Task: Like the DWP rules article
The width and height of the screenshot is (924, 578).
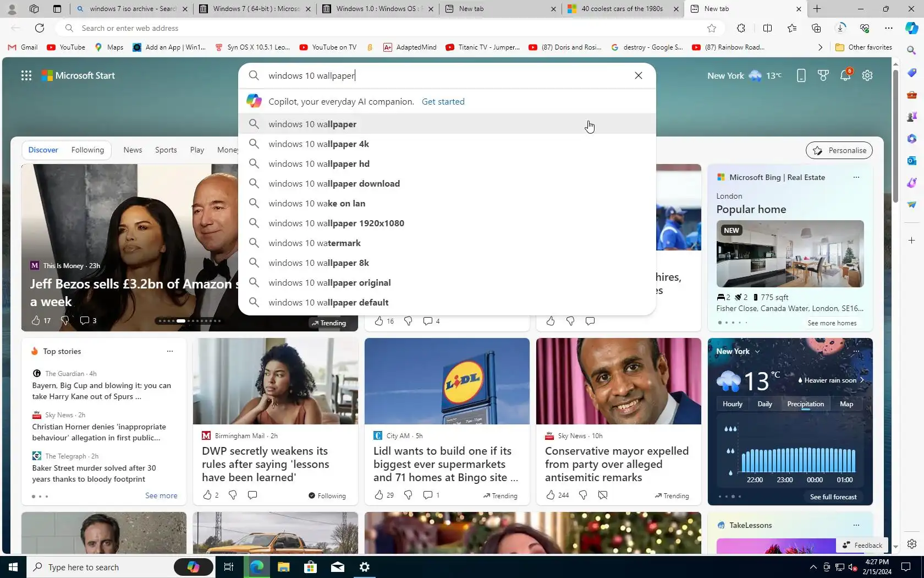Action: click(207, 495)
